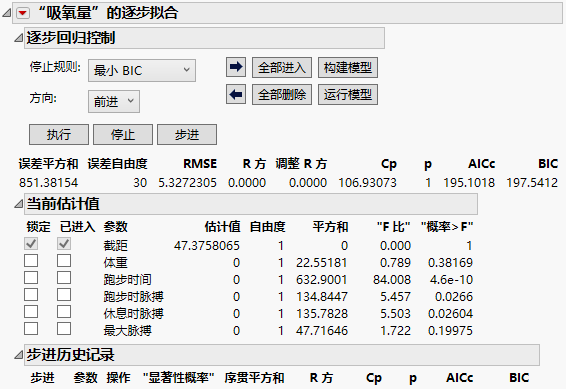The width and height of the screenshot is (566, 389).
Task: Open the 方向 dropdown showing 前进
Action: pyautogui.click(x=114, y=101)
